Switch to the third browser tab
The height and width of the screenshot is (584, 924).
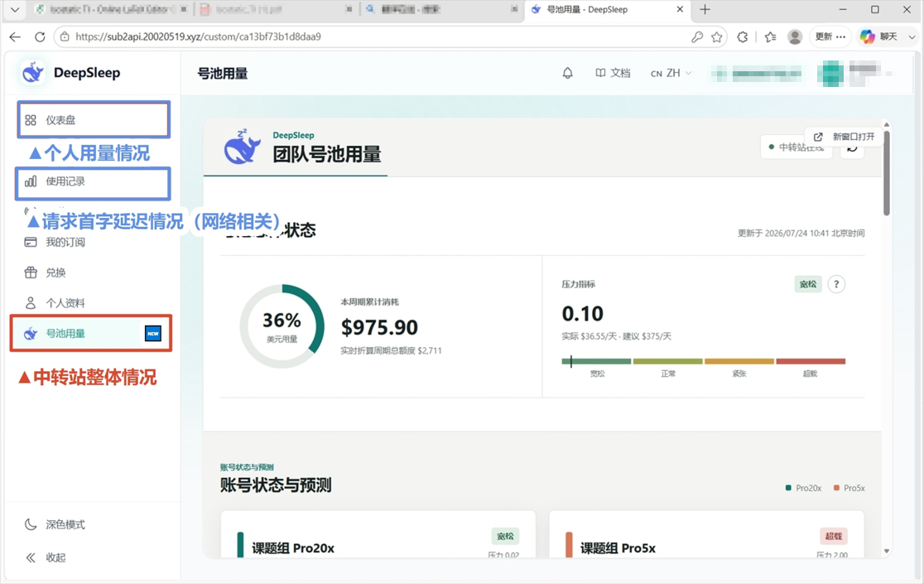(440, 9)
